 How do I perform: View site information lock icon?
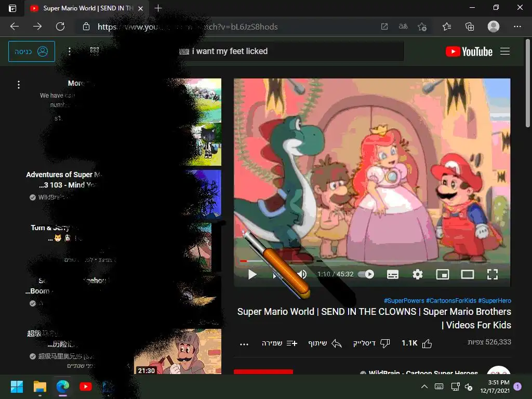(86, 26)
